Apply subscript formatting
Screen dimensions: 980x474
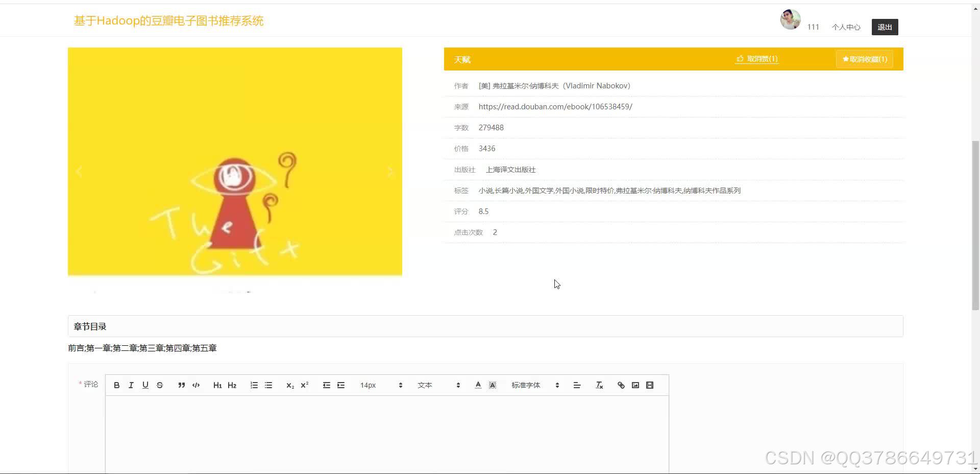(290, 385)
